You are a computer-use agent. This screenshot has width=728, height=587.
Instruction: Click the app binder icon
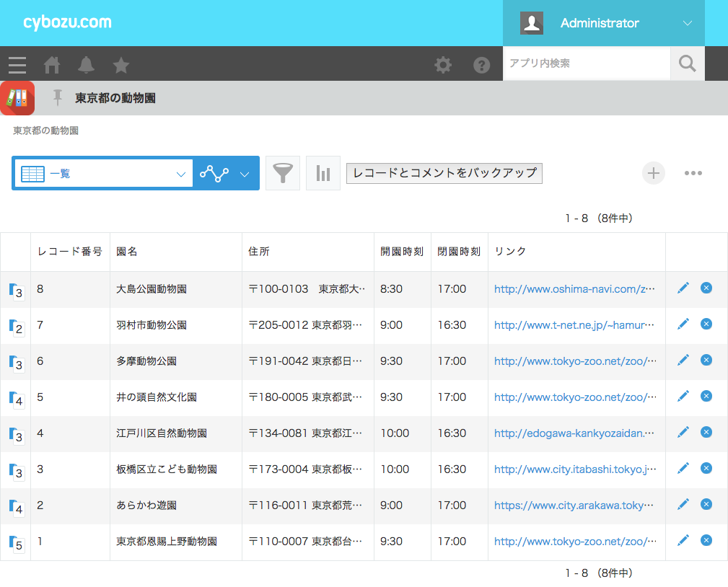[x=17, y=98]
